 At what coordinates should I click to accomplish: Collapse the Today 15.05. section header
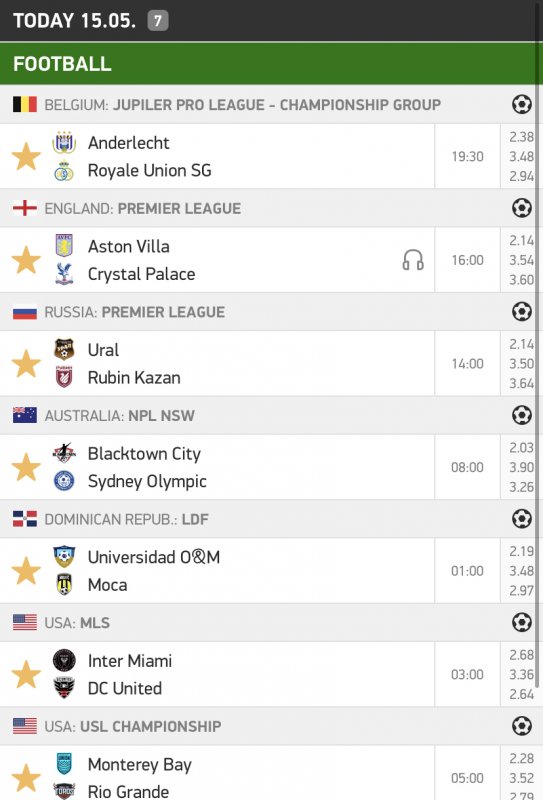(x=272, y=20)
